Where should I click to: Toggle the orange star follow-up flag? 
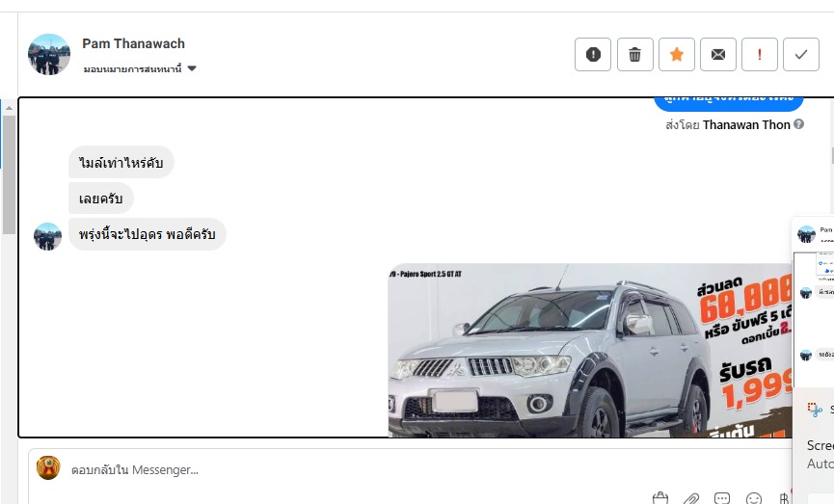[x=677, y=54]
